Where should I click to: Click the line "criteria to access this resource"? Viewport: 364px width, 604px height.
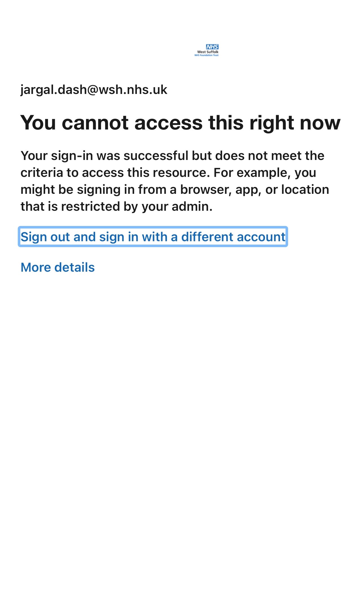115,173
